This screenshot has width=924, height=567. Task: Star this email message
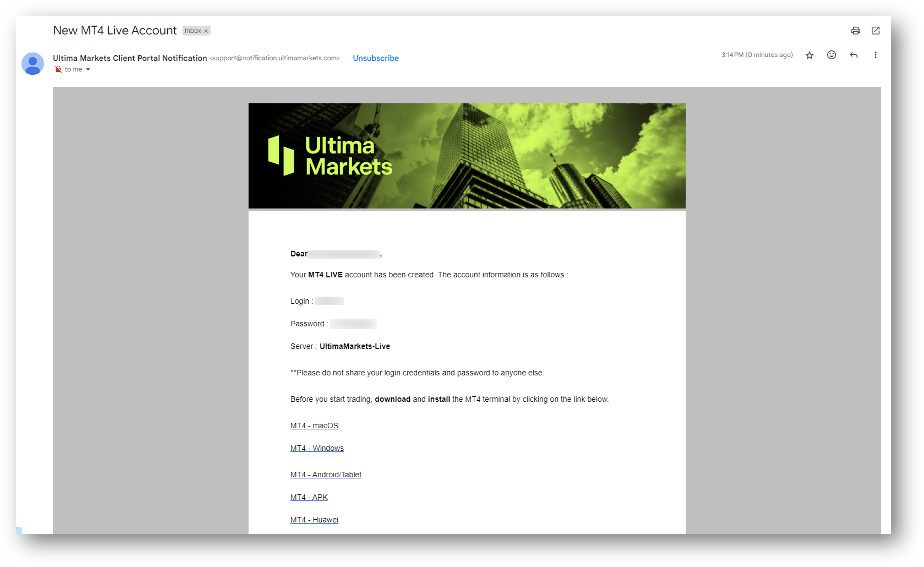coord(809,55)
